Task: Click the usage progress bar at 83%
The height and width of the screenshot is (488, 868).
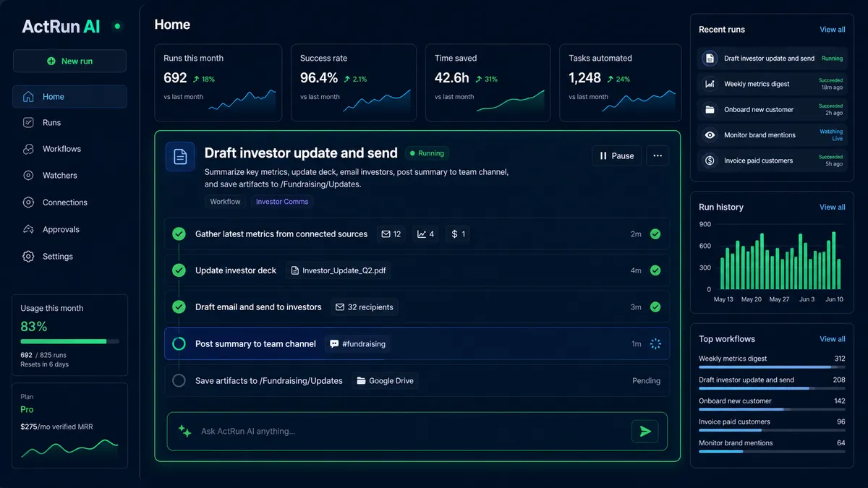Action: click(69, 341)
